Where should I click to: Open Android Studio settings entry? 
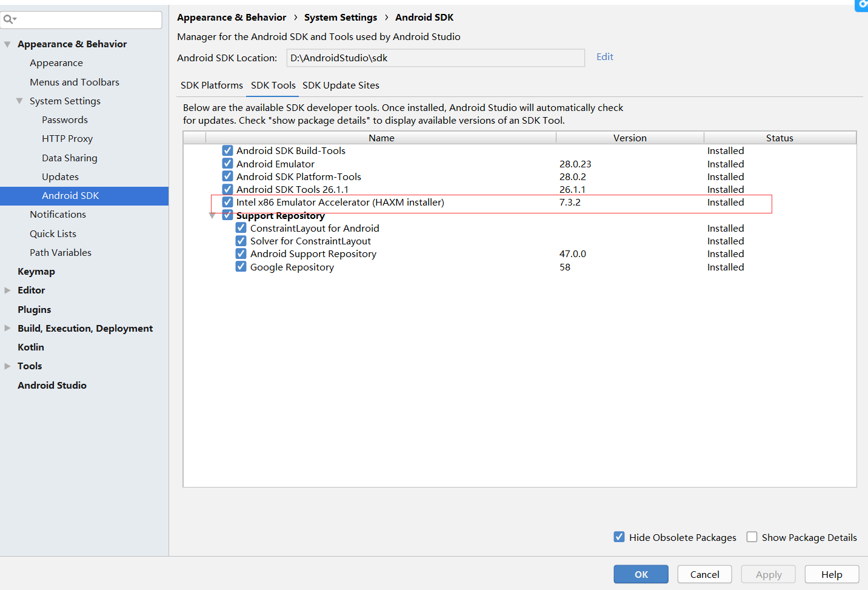[52, 386]
